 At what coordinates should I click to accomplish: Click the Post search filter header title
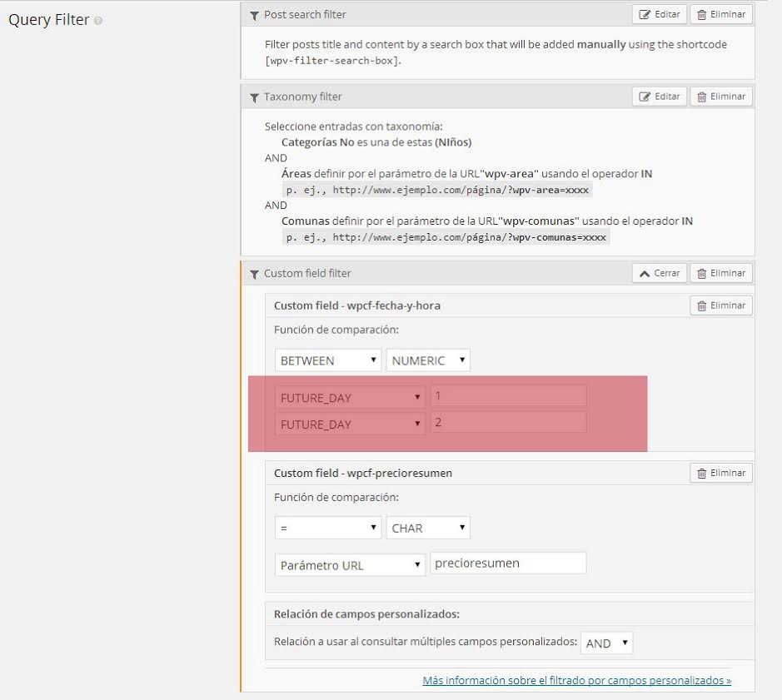[x=305, y=15]
